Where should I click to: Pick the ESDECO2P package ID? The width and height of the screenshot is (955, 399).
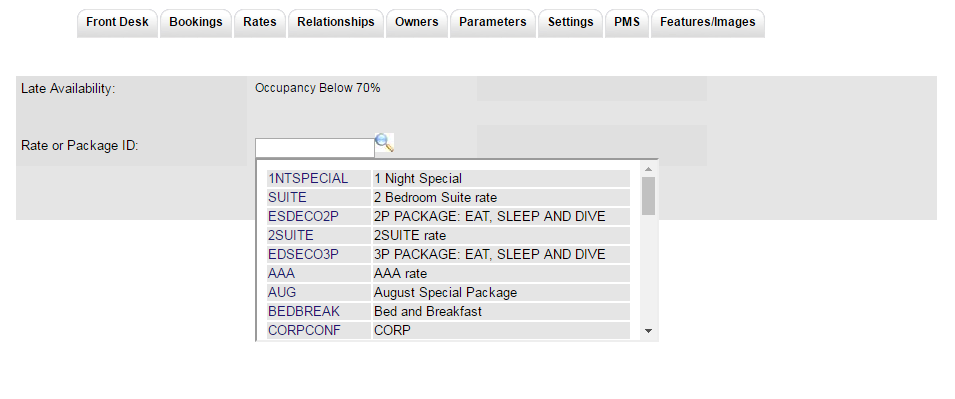[303, 216]
